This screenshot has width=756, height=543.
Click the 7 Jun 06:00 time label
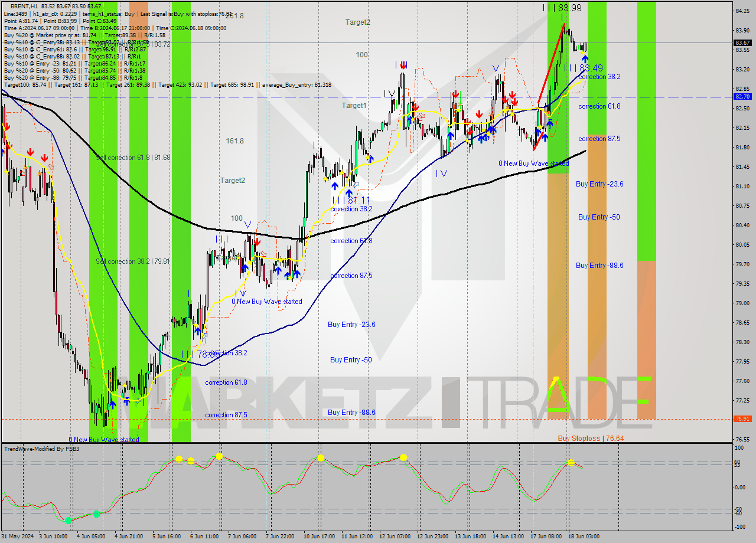coord(241,537)
